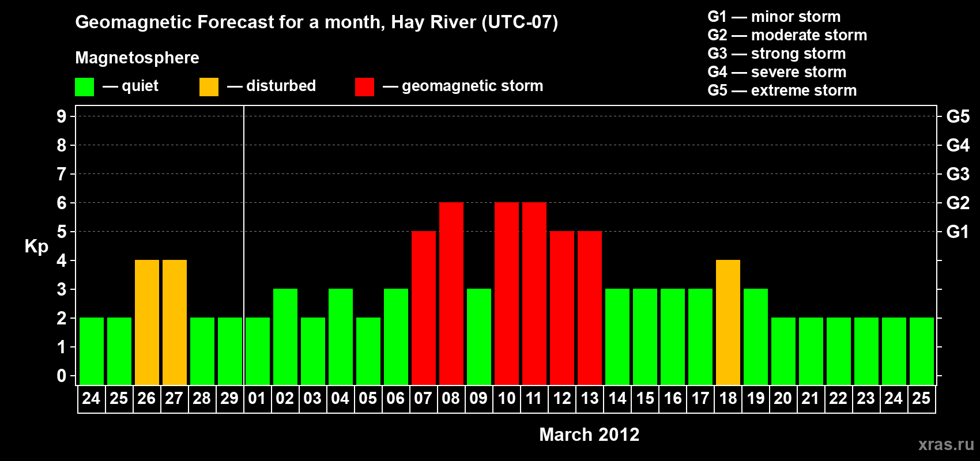Click the green bar for March 14
The image size is (980, 461).
(617, 337)
